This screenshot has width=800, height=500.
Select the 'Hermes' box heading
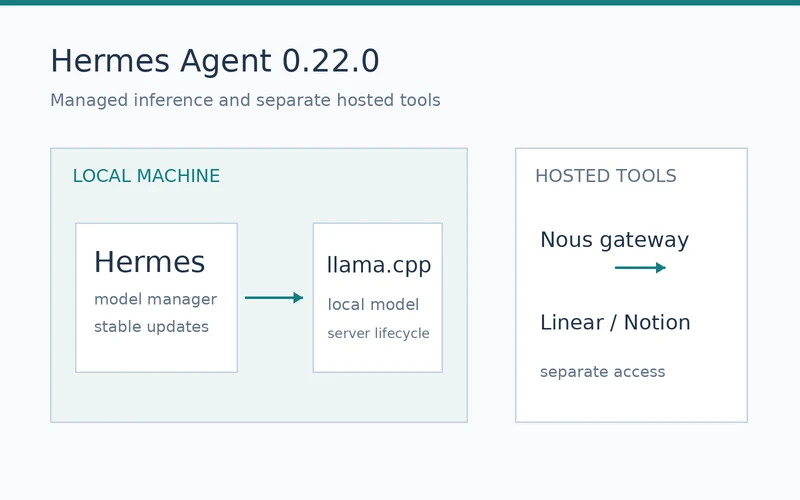149,262
